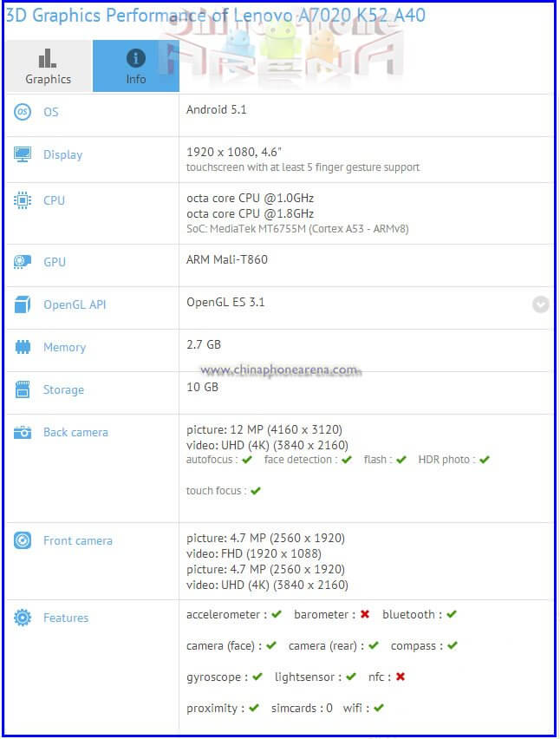Click the flash check mark

(401, 460)
